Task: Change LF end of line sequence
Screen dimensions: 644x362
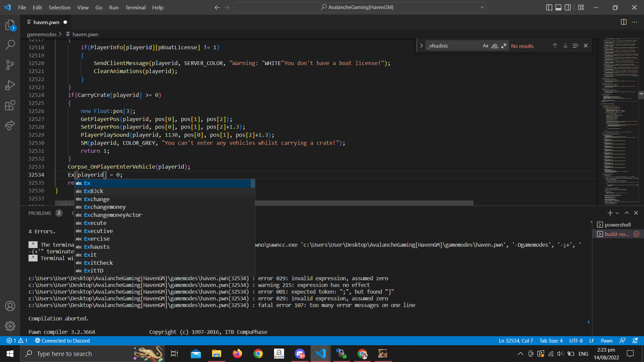Action: pyautogui.click(x=592, y=341)
